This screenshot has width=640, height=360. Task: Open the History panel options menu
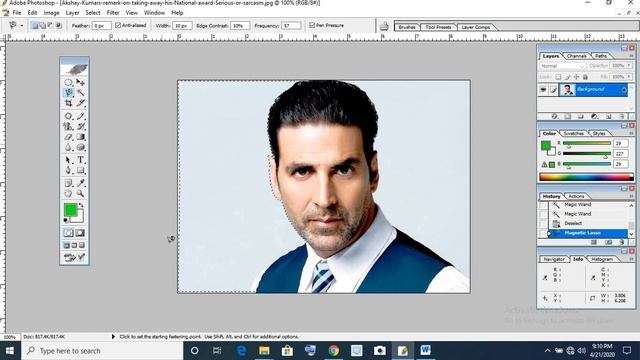pyautogui.click(x=631, y=196)
